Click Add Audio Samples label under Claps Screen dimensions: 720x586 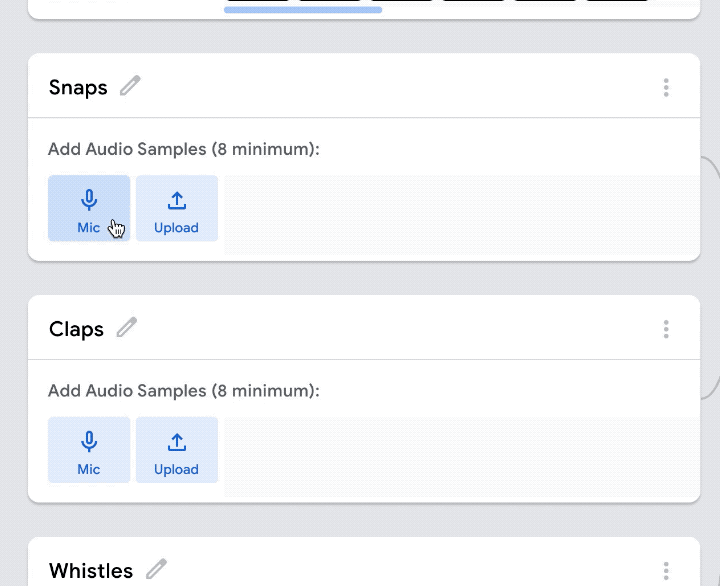click(184, 391)
